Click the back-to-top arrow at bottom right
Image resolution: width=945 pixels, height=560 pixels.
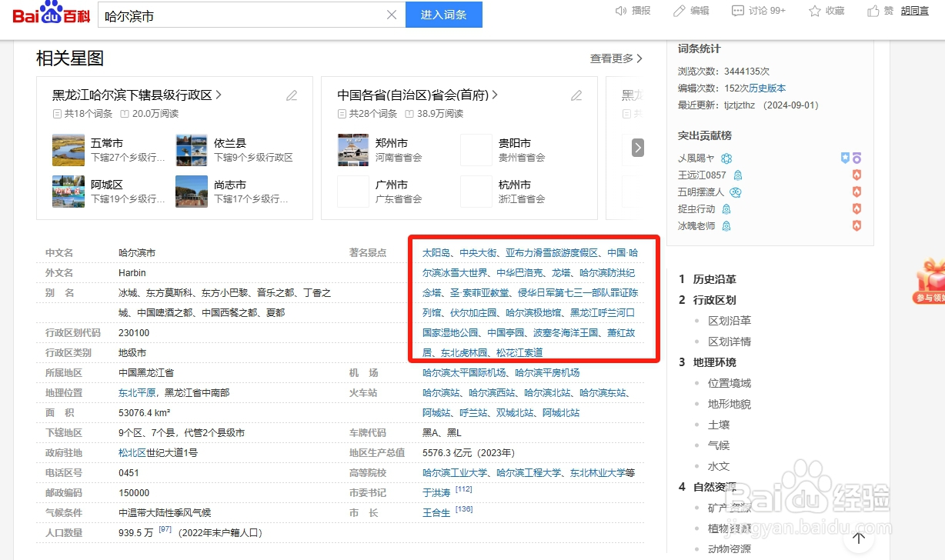tap(859, 539)
